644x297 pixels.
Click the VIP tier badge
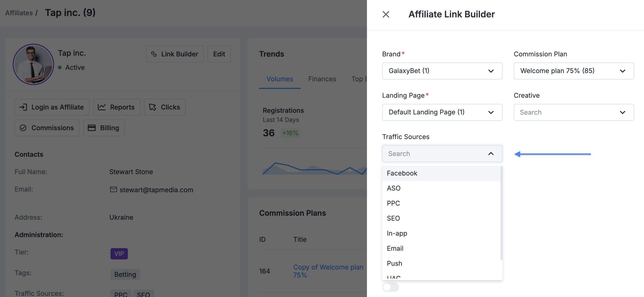pyautogui.click(x=119, y=254)
